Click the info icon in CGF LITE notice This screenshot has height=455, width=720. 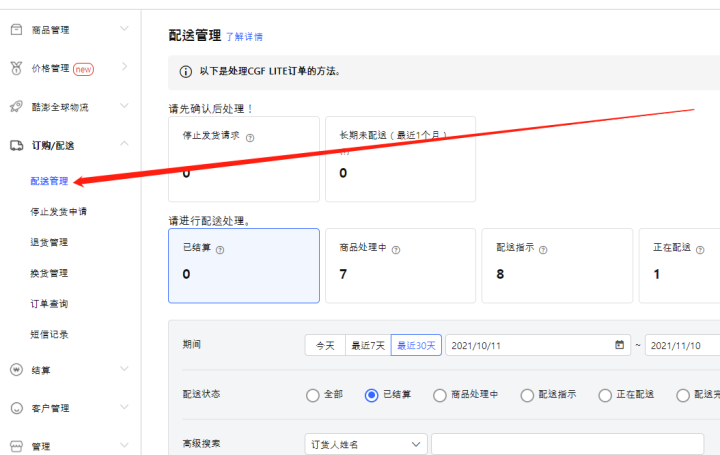(x=186, y=72)
